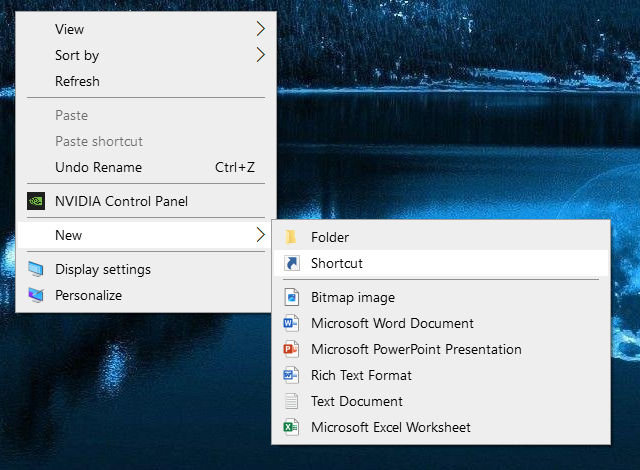Click the New menu item label
This screenshot has width=640, height=470.
pos(69,235)
